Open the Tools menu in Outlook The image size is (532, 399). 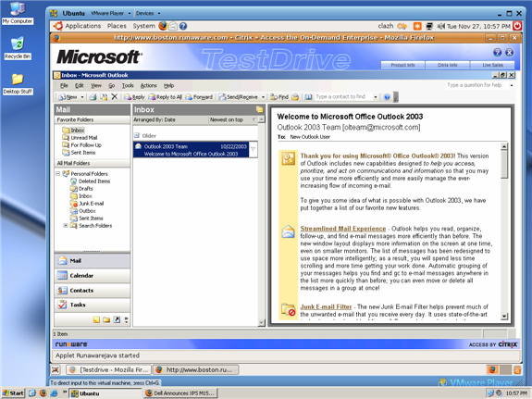click(x=128, y=85)
